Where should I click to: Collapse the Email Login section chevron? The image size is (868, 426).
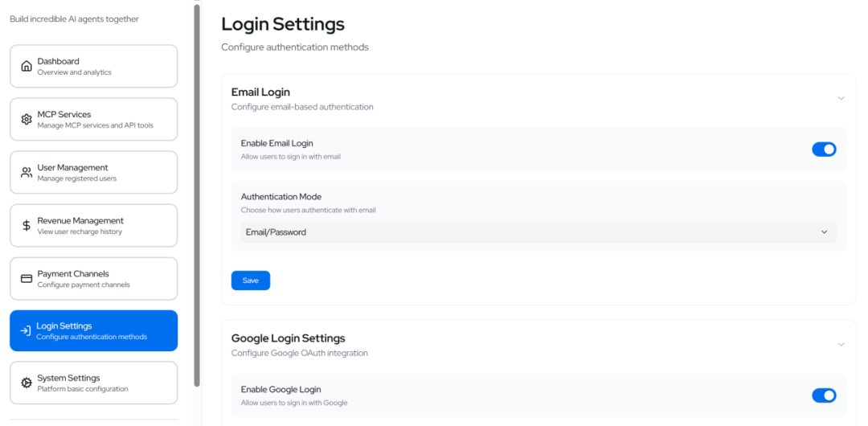[841, 99]
